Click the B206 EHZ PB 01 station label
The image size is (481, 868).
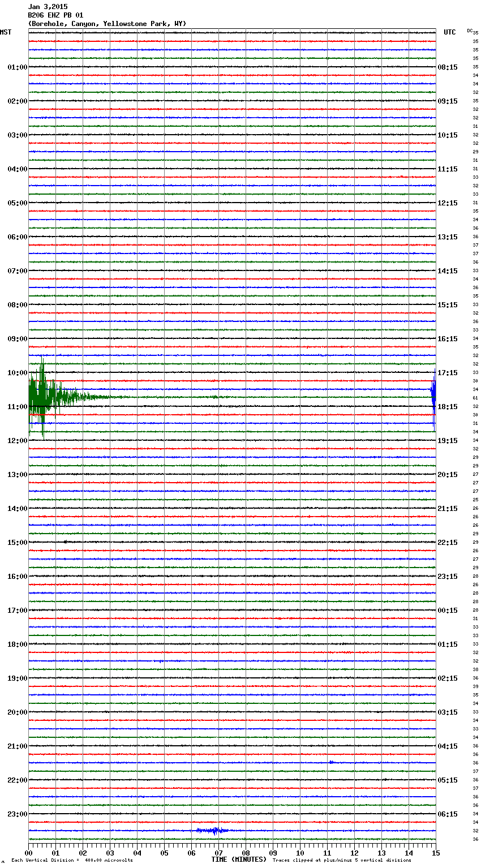(x=55, y=15)
